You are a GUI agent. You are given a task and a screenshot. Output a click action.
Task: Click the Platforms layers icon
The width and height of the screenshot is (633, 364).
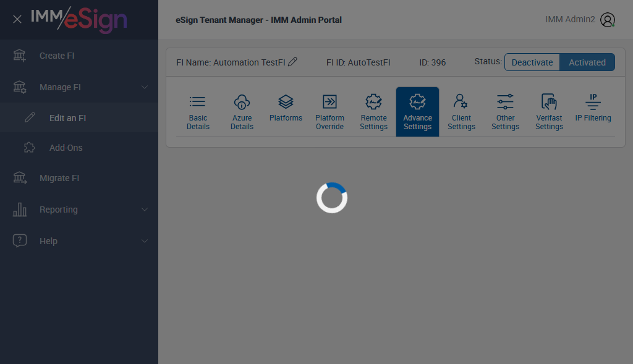[x=286, y=102]
